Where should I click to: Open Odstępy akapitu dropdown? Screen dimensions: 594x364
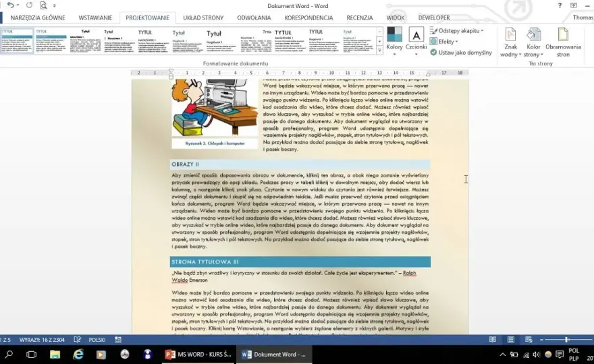(457, 30)
